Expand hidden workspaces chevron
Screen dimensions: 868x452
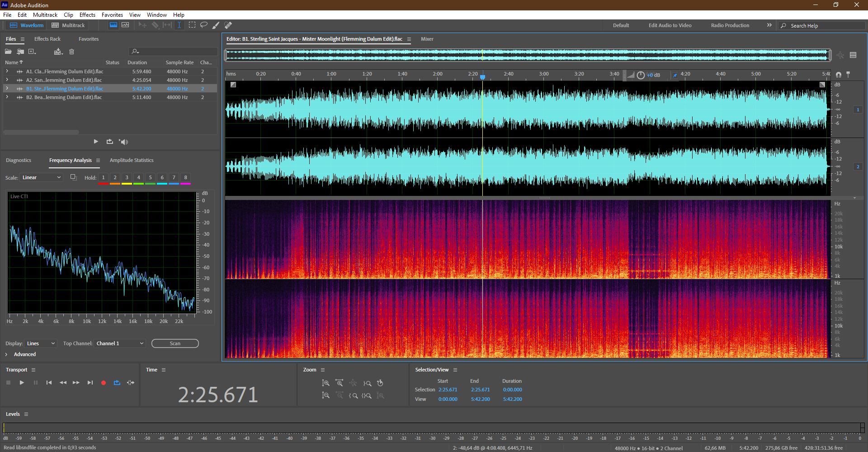pyautogui.click(x=769, y=25)
